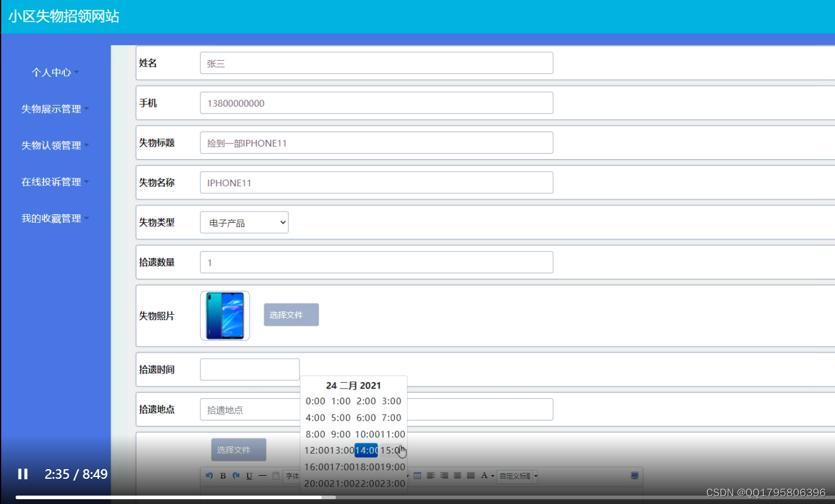
Task: Align text left in the editor toolbar
Action: [431, 476]
